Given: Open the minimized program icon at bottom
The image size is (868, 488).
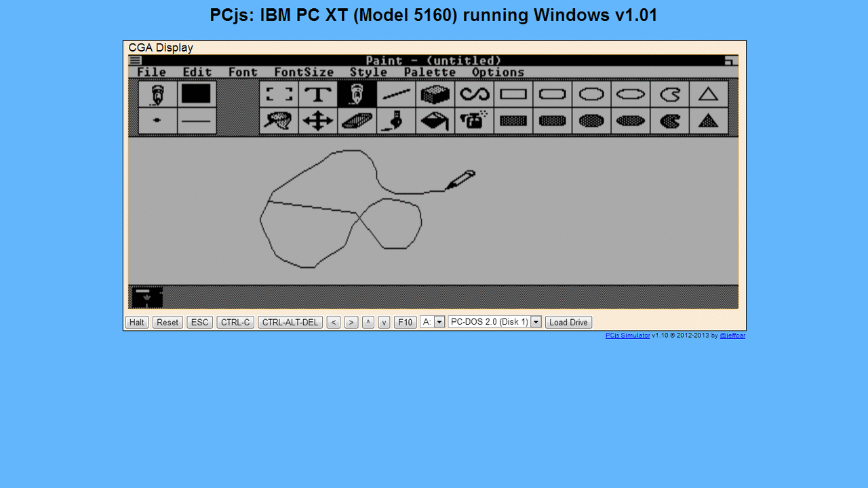Looking at the screenshot, I should click(x=147, y=297).
